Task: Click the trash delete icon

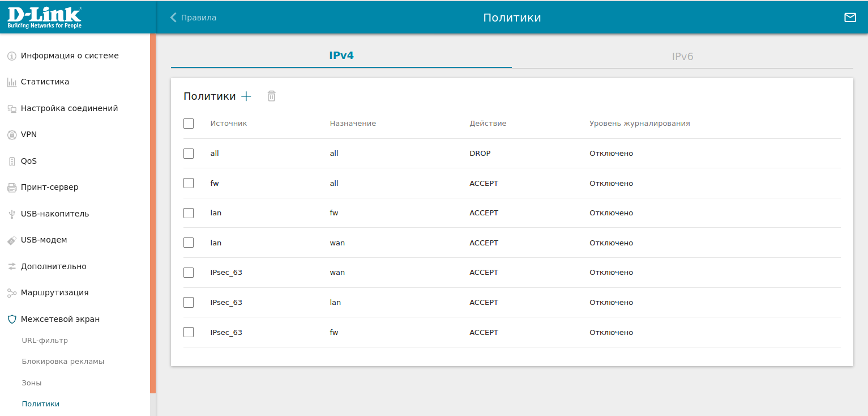Action: tap(272, 96)
